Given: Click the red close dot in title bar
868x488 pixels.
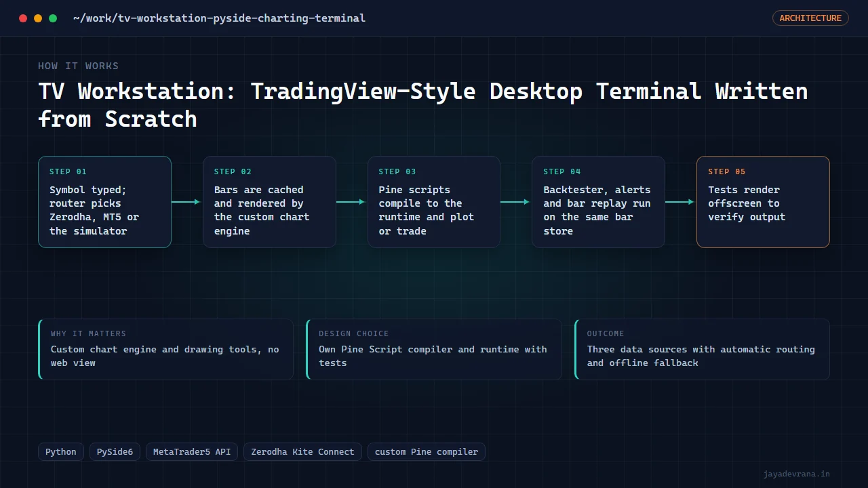Looking at the screenshot, I should pos(23,18).
